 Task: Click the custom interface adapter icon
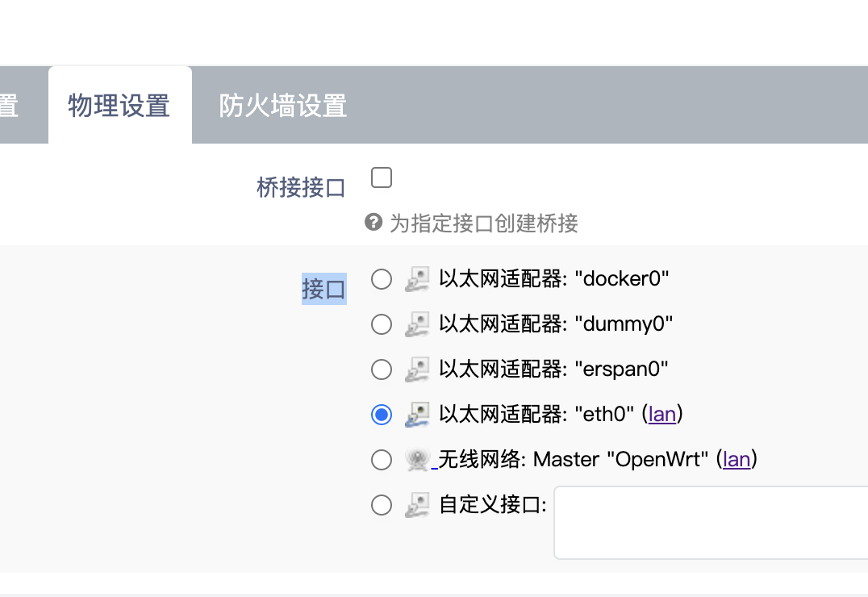[x=417, y=505]
